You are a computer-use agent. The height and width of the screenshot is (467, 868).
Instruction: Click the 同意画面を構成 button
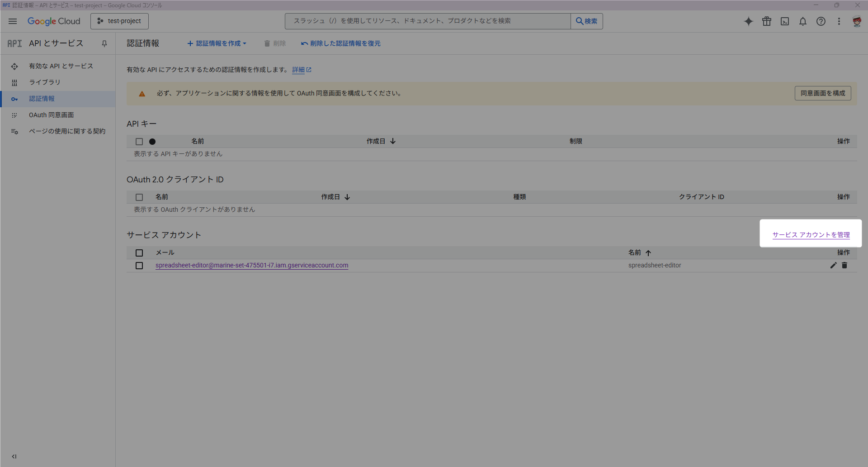[823, 93]
